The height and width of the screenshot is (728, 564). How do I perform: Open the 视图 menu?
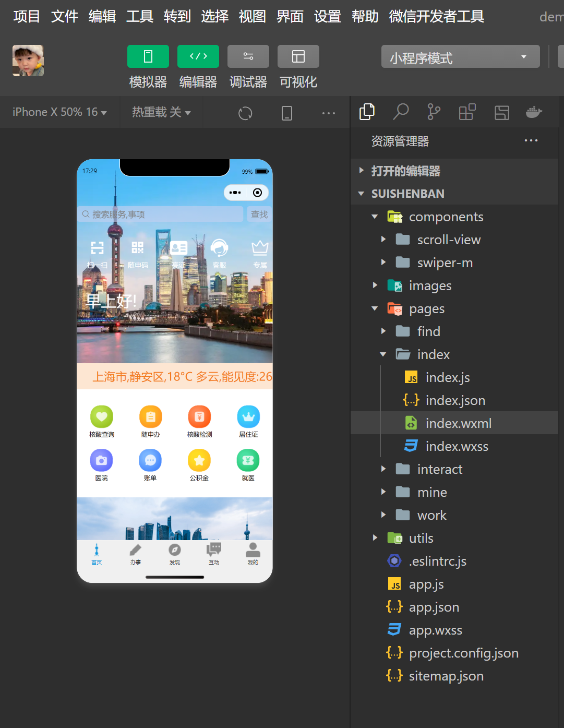tap(253, 16)
